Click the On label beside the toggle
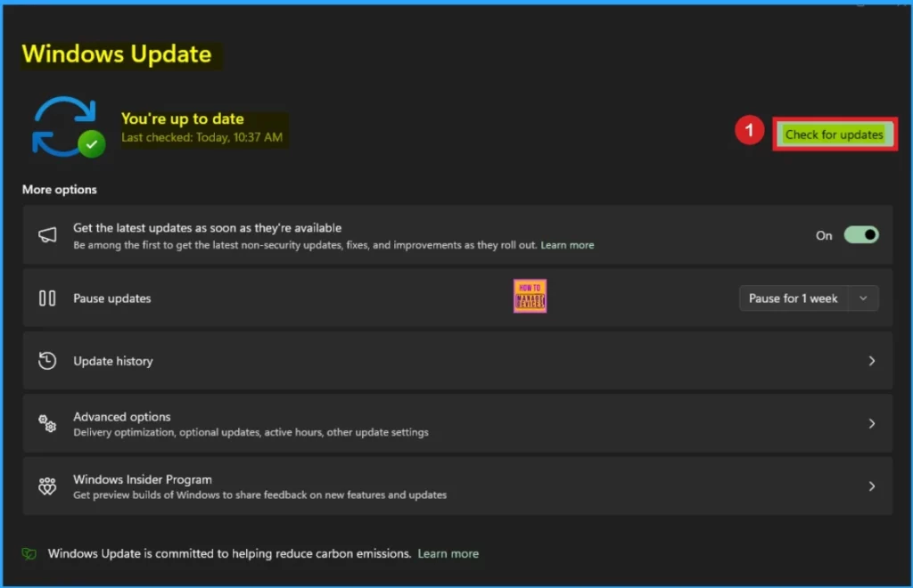The height and width of the screenshot is (588, 913). coord(824,235)
